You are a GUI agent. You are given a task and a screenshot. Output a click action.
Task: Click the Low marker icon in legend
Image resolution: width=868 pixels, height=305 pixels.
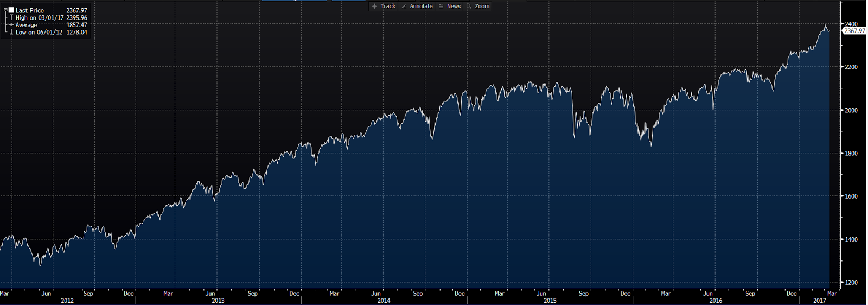pyautogui.click(x=11, y=32)
